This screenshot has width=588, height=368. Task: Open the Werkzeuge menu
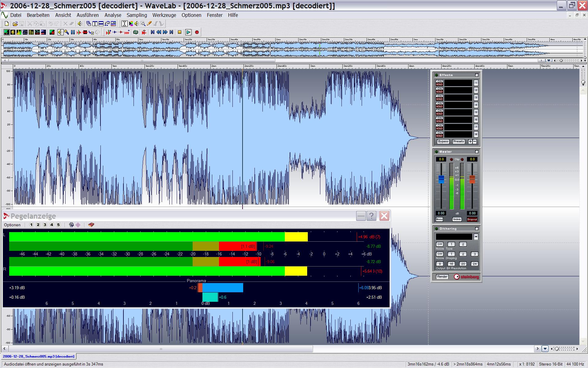[164, 15]
